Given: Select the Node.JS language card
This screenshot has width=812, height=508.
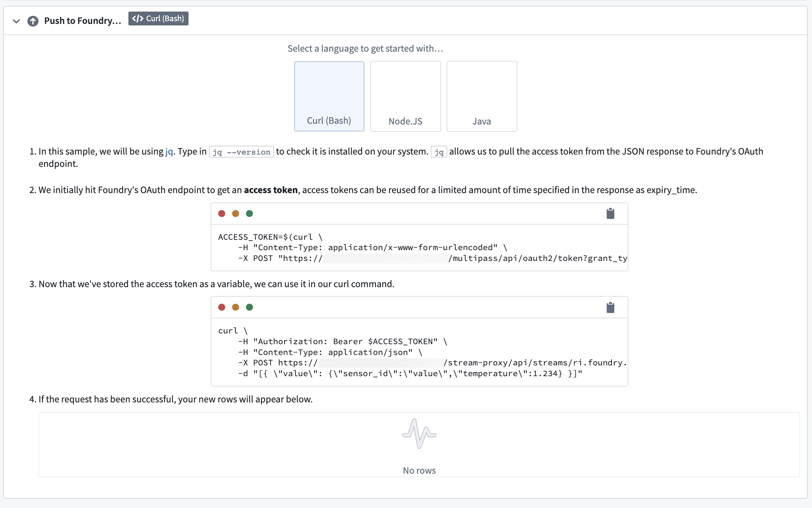Looking at the screenshot, I should coord(405,96).
